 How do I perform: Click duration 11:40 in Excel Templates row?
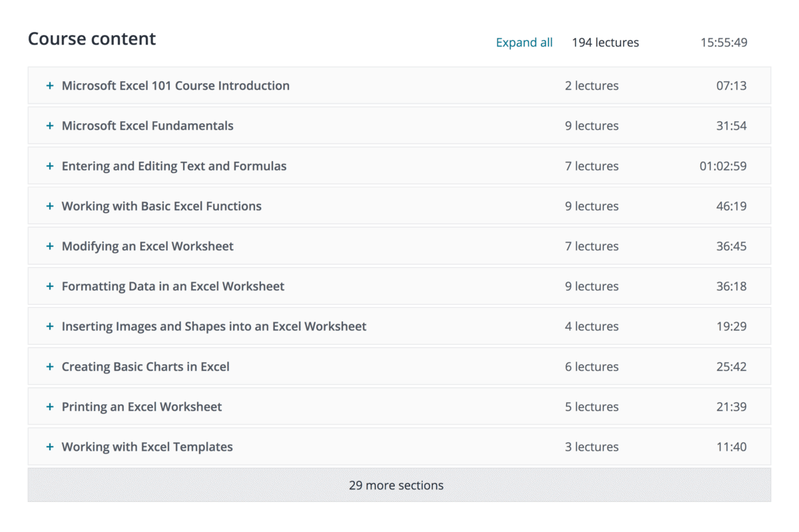click(x=732, y=447)
